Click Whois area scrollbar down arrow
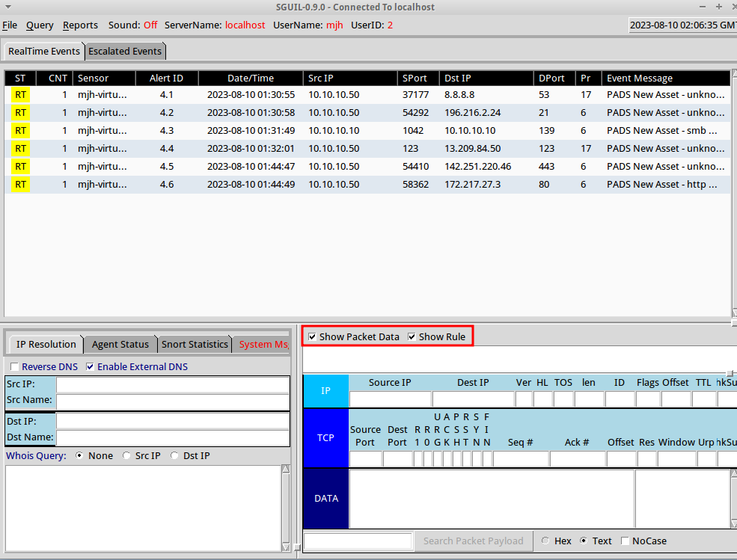Viewport: 737px width, 560px height. (286, 547)
